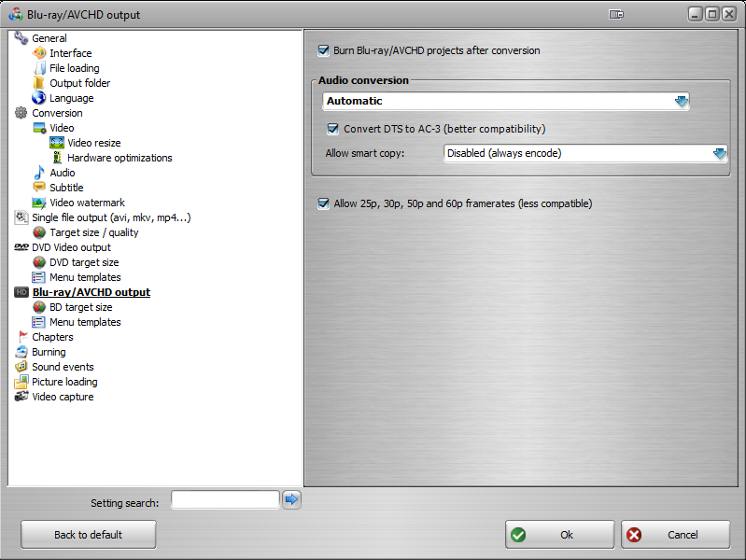This screenshot has height=560, width=746.
Task: Toggle Burn Blu-ray/AVCHD projects after conversion
Action: pyautogui.click(x=323, y=50)
